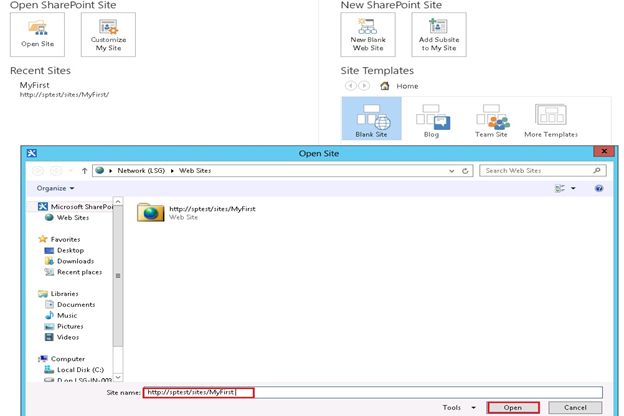This screenshot has height=416, width=624.
Task: Select Music library
Action: tap(61, 315)
